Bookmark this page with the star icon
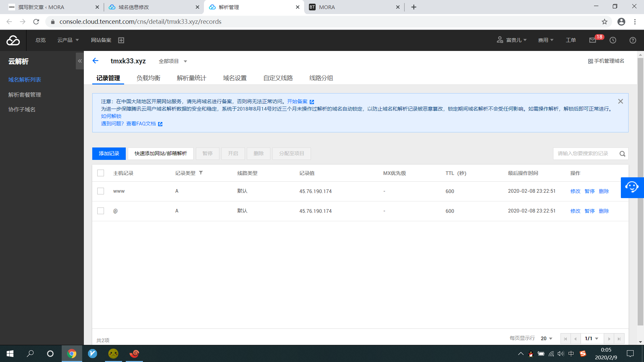The image size is (644, 362). coord(604,22)
